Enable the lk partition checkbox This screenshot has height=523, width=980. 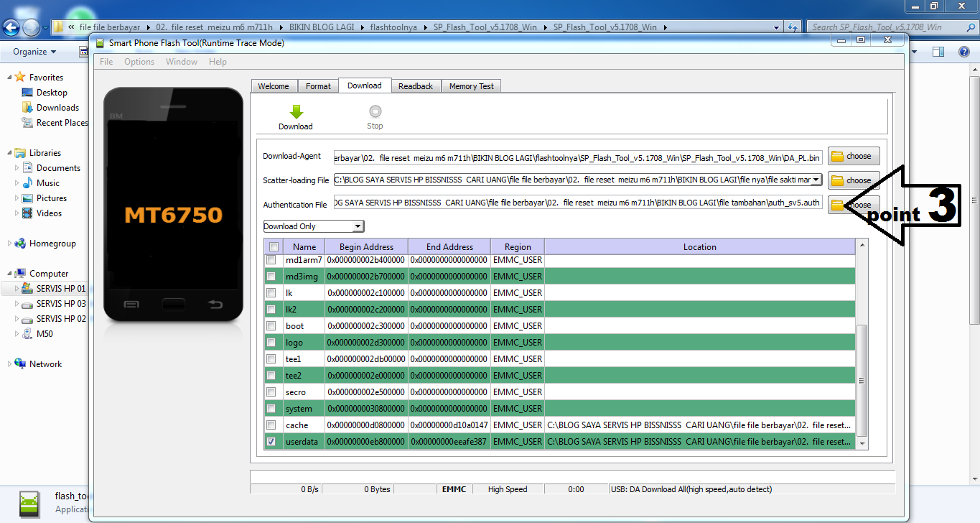271,292
